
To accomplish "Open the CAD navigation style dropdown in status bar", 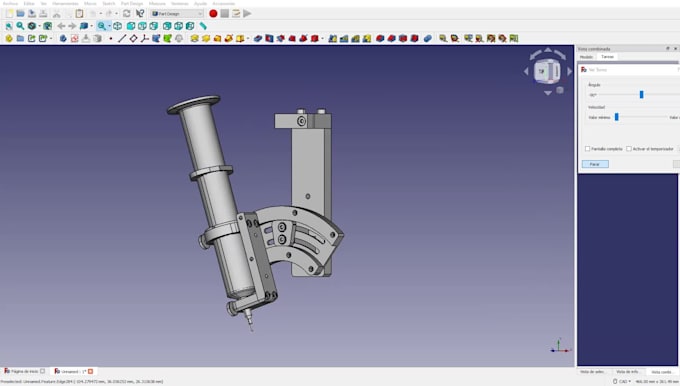I will (622, 382).
